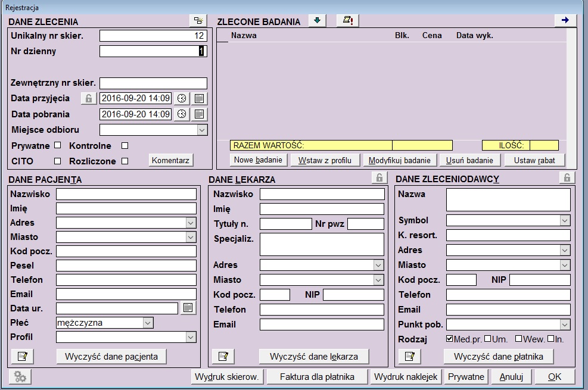Click the patient Nazwisko input field
Screen dimensions: 588x390
[x=126, y=194]
